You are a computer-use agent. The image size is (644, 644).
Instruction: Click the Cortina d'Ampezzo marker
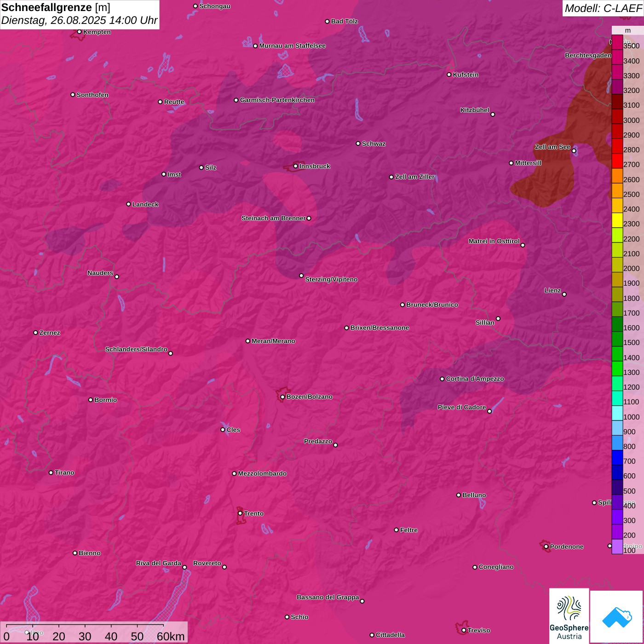click(443, 379)
